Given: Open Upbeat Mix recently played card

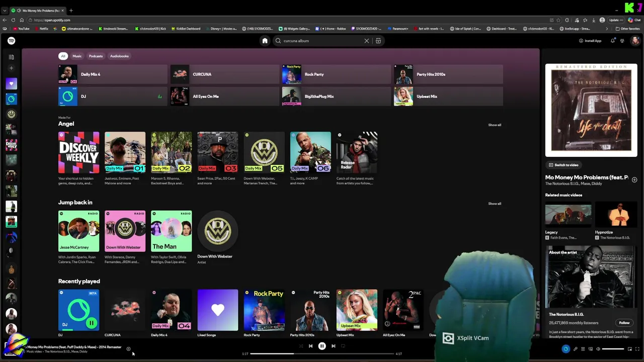Looking at the screenshot, I should tap(357, 310).
